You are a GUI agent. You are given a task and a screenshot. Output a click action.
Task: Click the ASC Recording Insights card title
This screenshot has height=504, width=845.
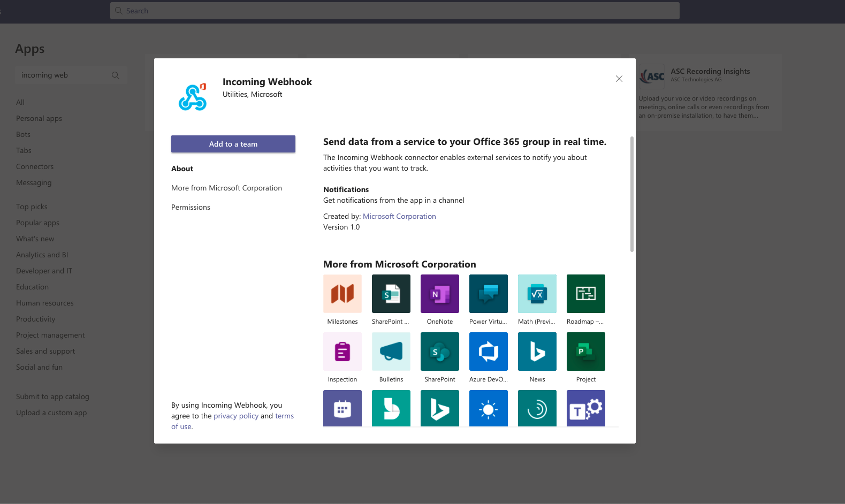point(710,71)
